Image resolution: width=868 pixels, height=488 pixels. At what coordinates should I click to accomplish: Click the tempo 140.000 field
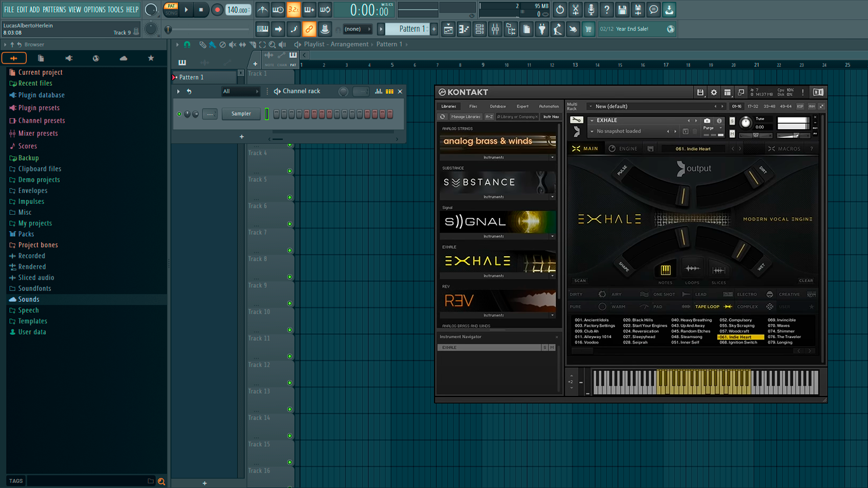point(238,10)
